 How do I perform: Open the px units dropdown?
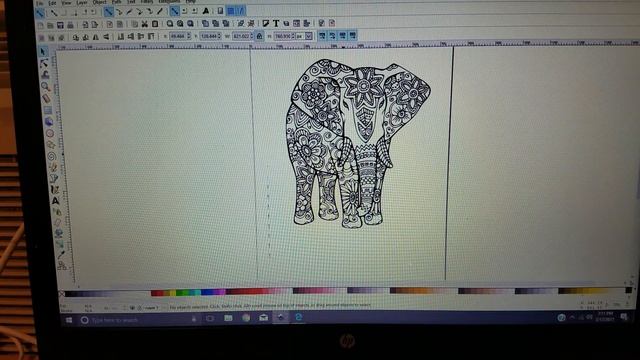click(309, 36)
